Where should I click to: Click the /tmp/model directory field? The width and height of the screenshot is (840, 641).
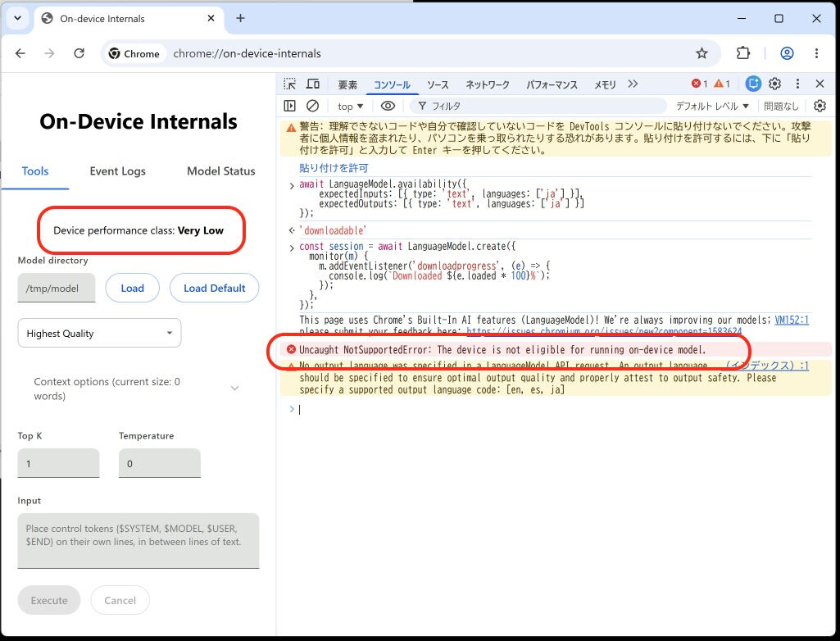click(x=57, y=288)
